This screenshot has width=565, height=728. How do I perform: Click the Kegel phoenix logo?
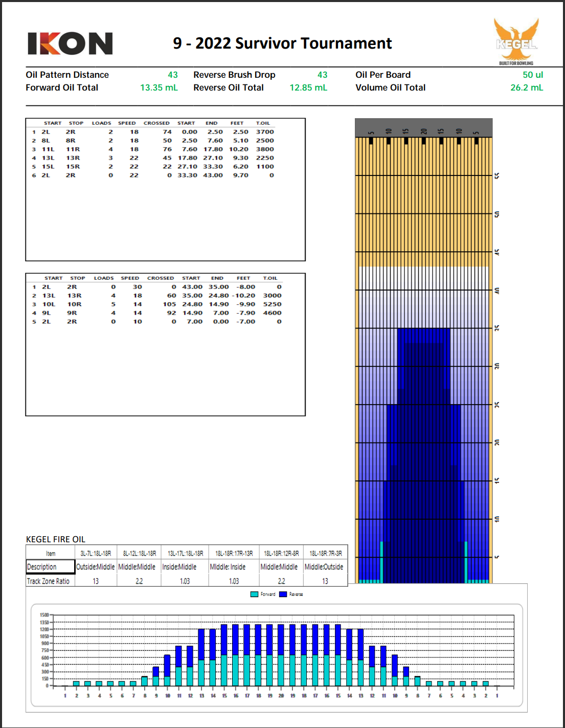coord(516,41)
